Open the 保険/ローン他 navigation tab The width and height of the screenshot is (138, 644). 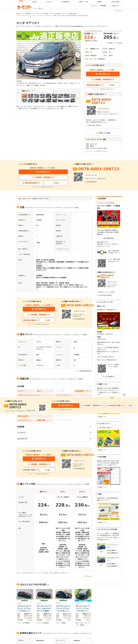pos(83,2)
